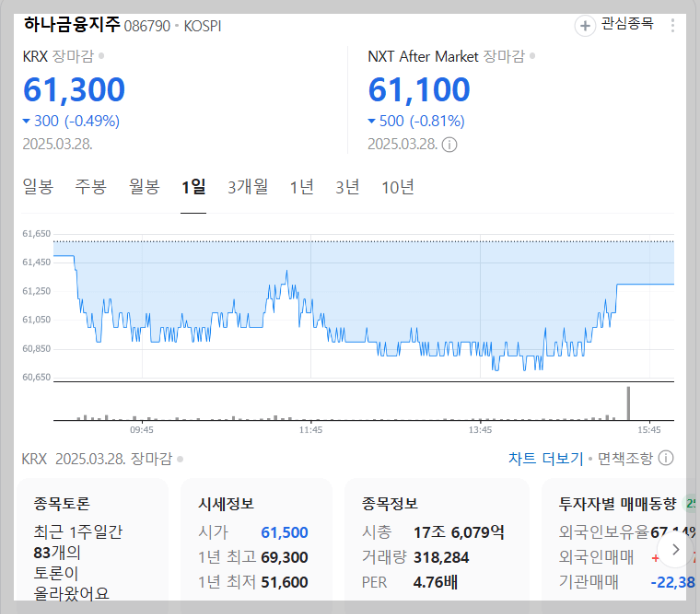
Task: Click the info icon beside 면책조항
Action: pyautogui.click(x=666, y=458)
